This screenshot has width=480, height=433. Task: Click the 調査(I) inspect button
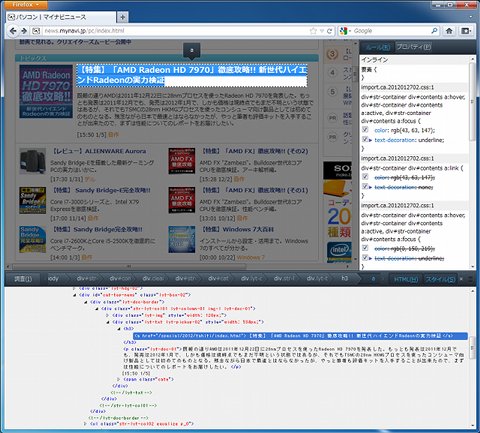(x=23, y=279)
